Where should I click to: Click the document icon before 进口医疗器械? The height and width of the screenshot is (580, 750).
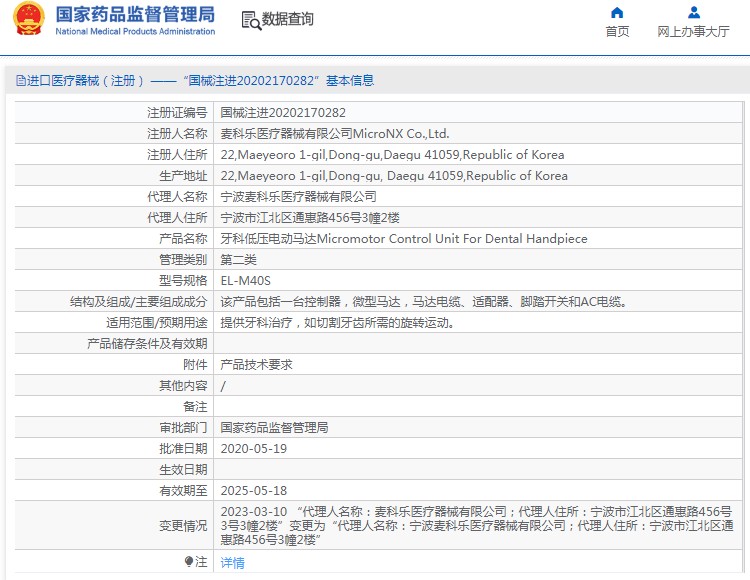coord(21,80)
